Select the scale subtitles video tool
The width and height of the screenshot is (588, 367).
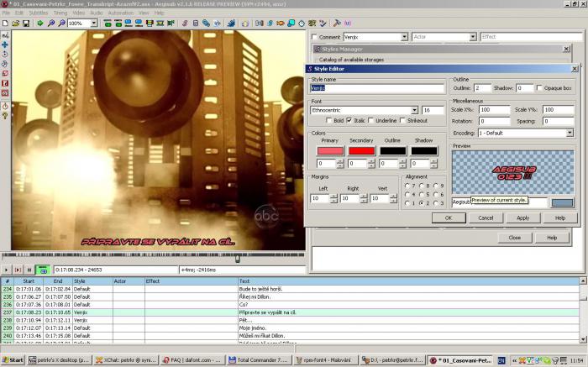coord(5,73)
